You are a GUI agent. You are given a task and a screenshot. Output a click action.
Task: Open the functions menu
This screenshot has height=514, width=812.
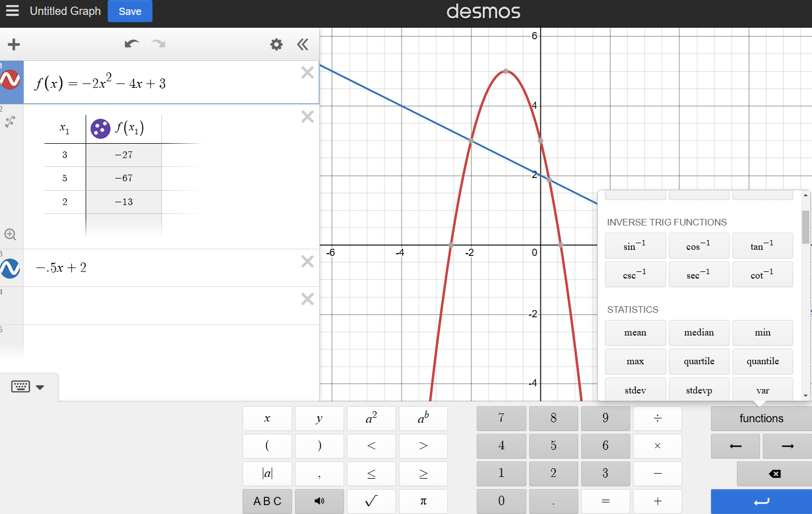761,418
